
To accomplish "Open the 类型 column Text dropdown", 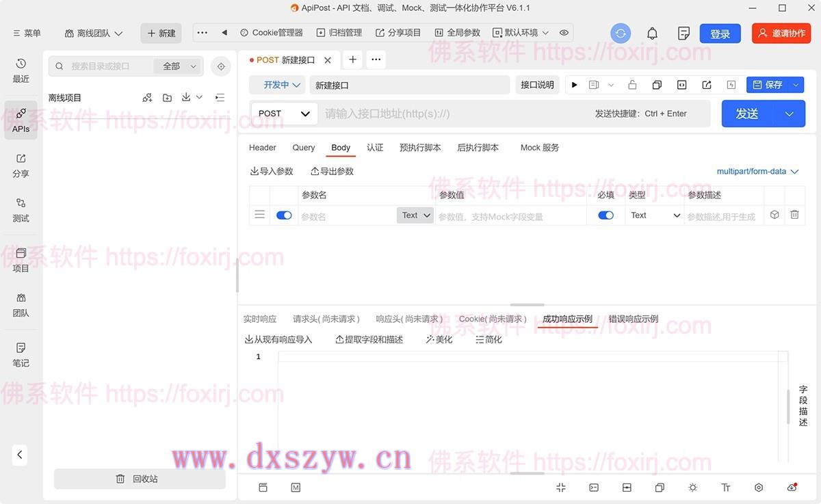I will [x=655, y=215].
